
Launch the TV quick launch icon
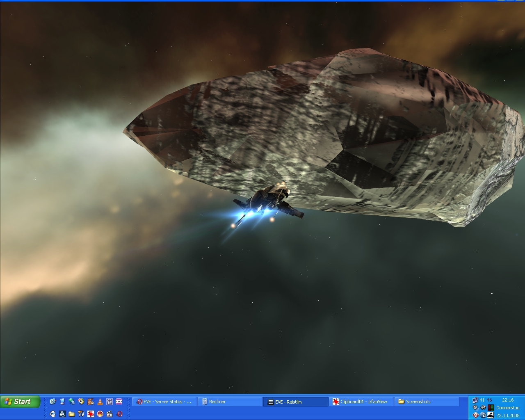[x=81, y=414]
